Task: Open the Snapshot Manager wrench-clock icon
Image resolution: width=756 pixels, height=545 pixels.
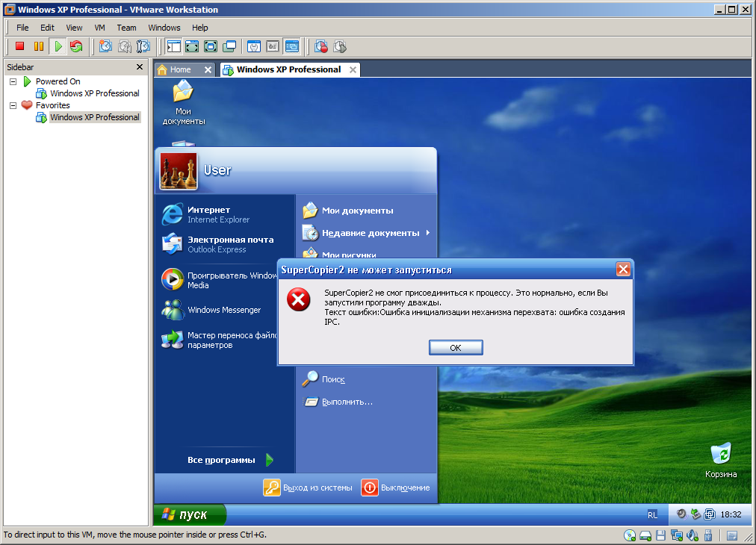Action: click(143, 46)
